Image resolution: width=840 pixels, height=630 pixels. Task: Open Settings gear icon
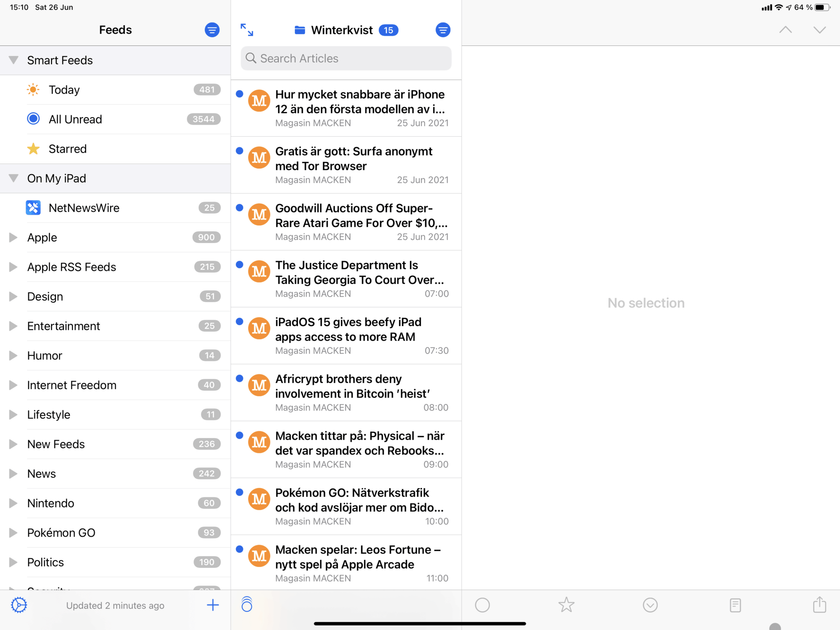pos(19,605)
